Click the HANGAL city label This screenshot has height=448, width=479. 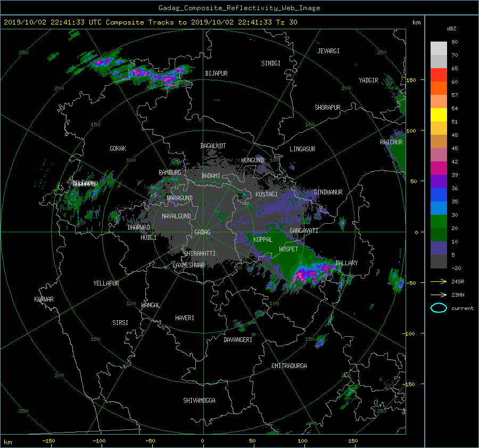coord(150,305)
